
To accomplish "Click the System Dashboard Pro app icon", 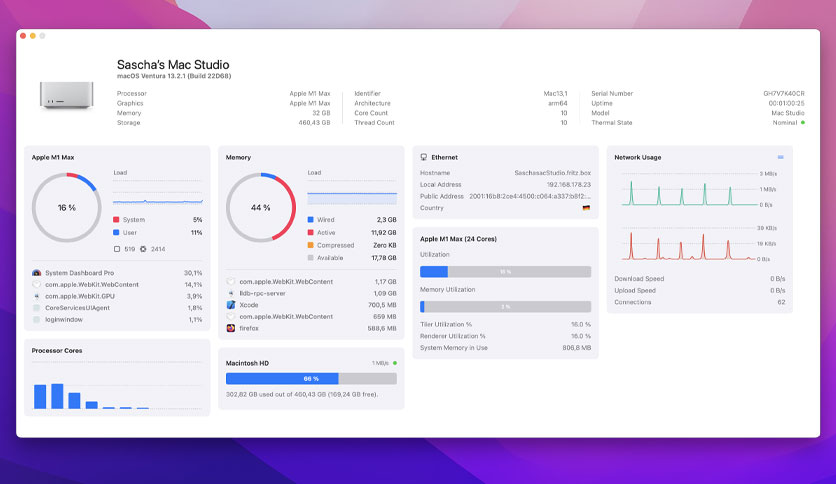I will [x=36, y=273].
